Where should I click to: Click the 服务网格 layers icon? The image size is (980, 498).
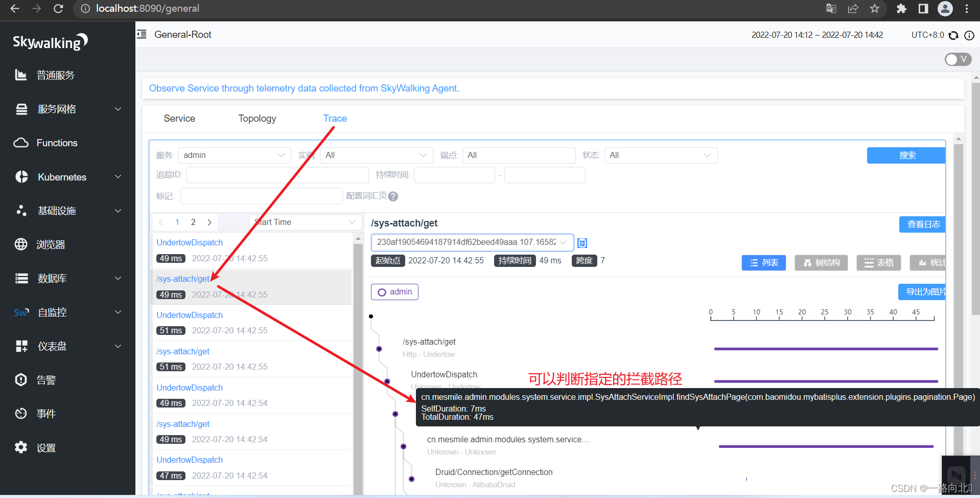21,109
